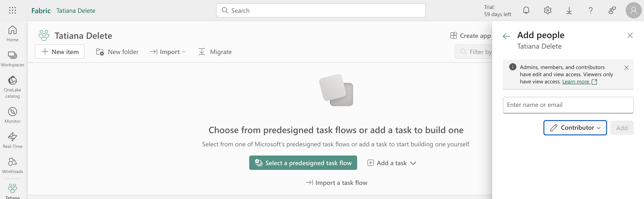
Task: Open the help question mark
Action: click(x=590, y=10)
